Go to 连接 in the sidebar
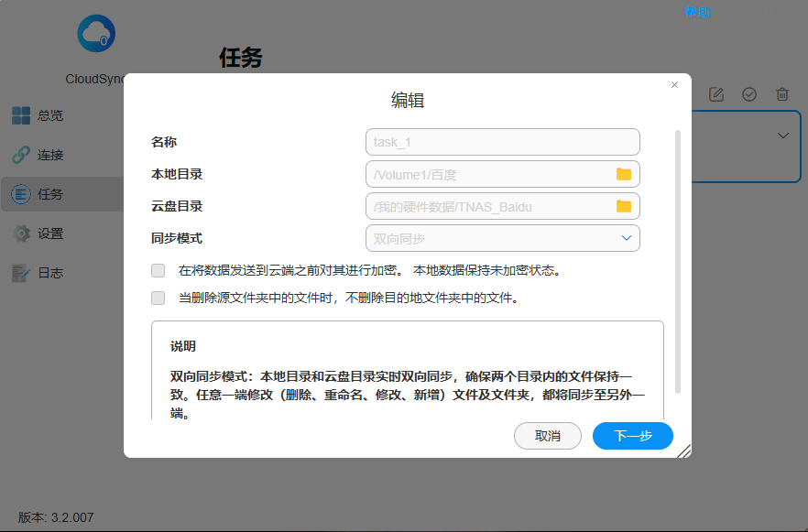 click(49, 155)
